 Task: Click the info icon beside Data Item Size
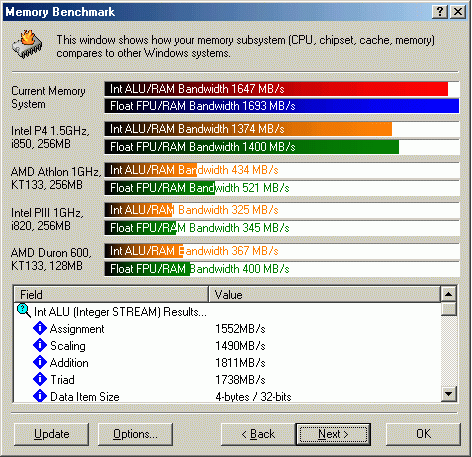point(40,396)
